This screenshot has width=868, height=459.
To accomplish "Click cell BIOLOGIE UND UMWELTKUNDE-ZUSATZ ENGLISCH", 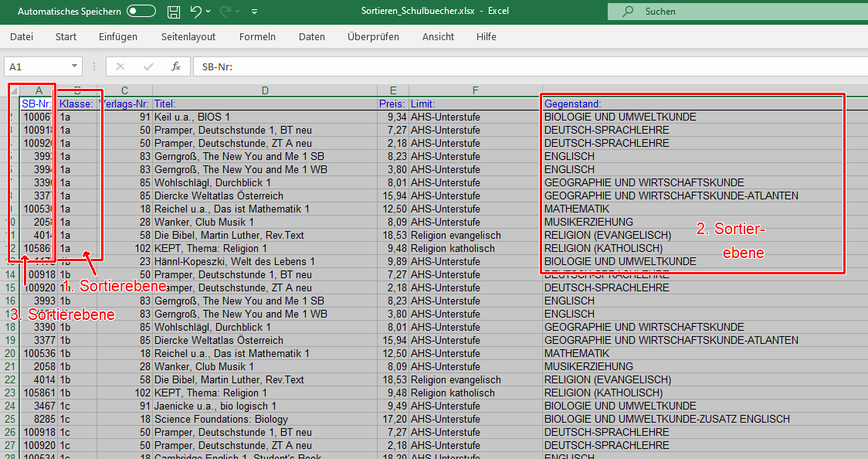I will [x=705, y=419].
